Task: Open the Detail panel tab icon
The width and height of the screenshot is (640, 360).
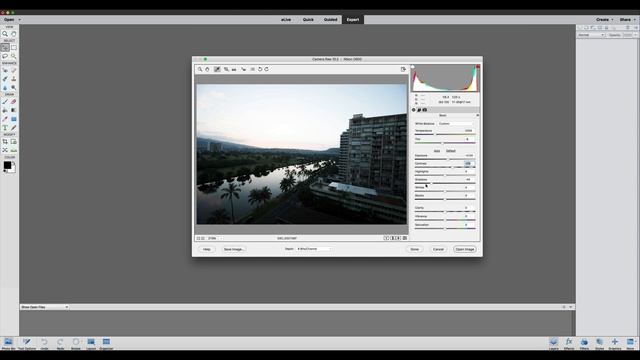Action: 419,110
